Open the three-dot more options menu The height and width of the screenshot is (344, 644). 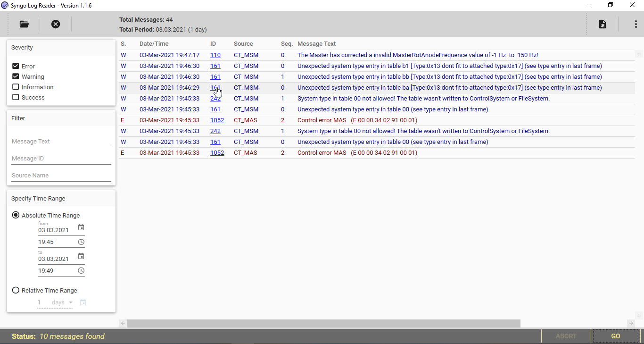(x=636, y=24)
